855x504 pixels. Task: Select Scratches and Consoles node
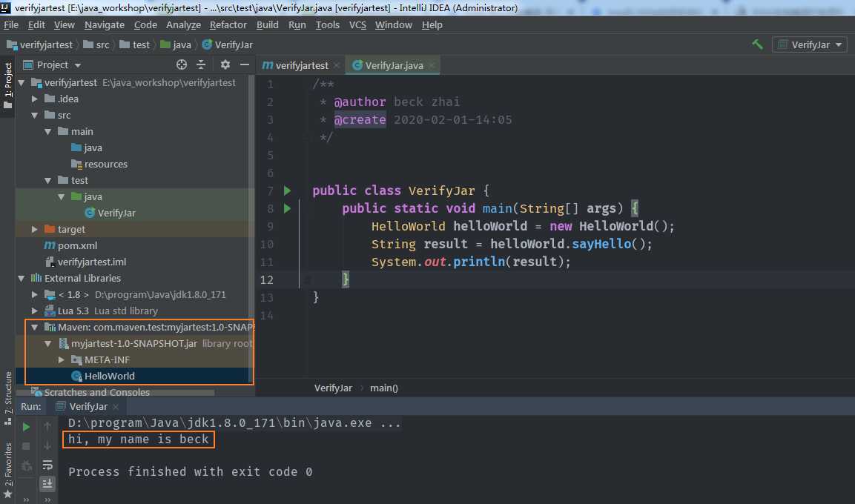coord(90,392)
